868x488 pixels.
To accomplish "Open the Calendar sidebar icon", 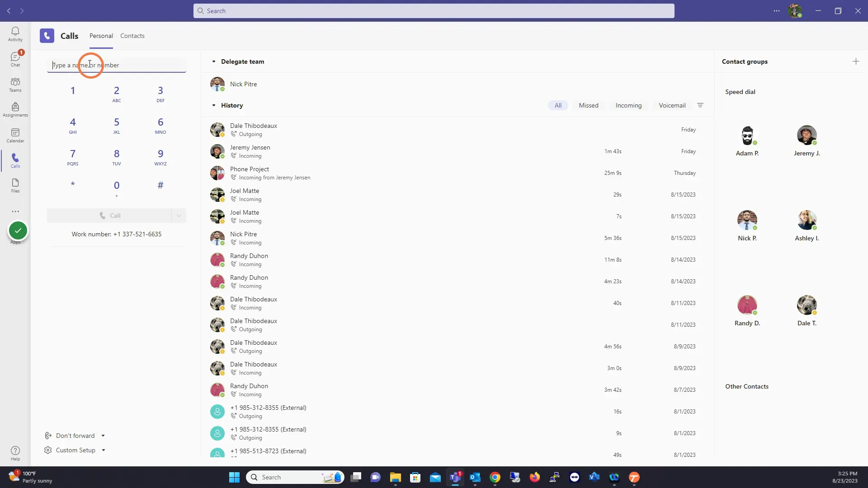I will pos(15,135).
